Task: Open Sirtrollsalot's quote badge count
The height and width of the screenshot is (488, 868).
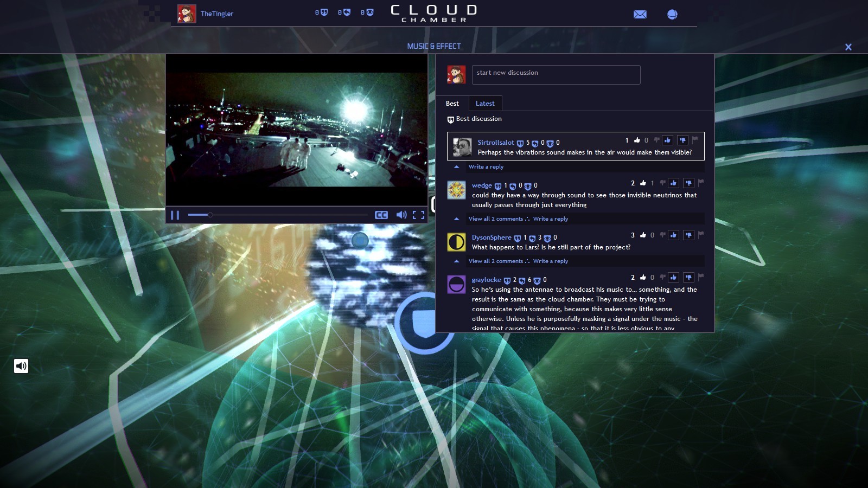Action: click(x=524, y=143)
